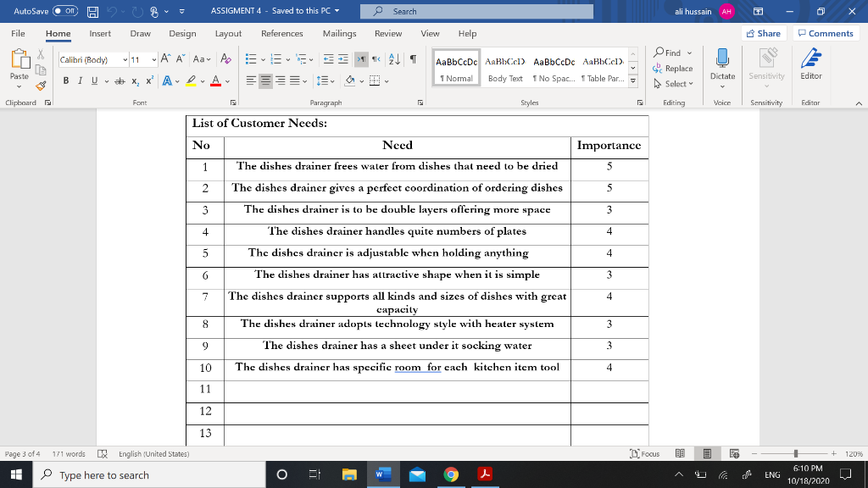Apply red font color

click(216, 81)
